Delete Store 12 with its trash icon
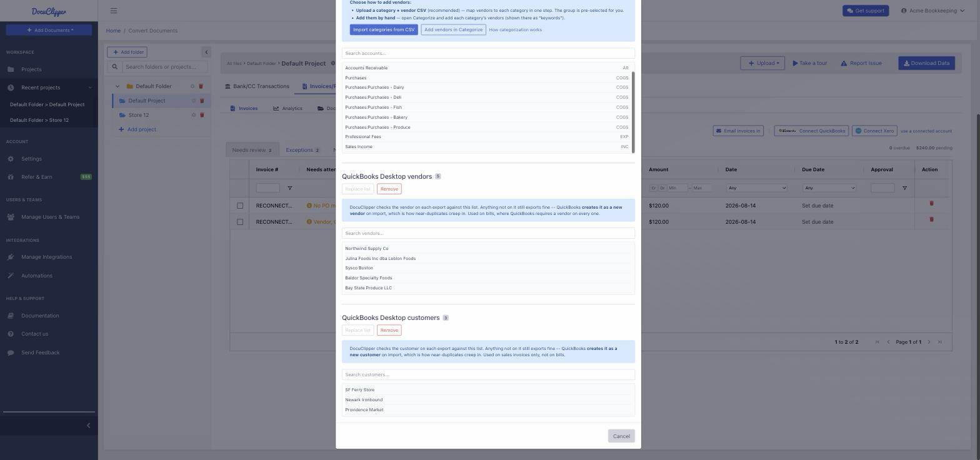The width and height of the screenshot is (980, 460). point(201,115)
